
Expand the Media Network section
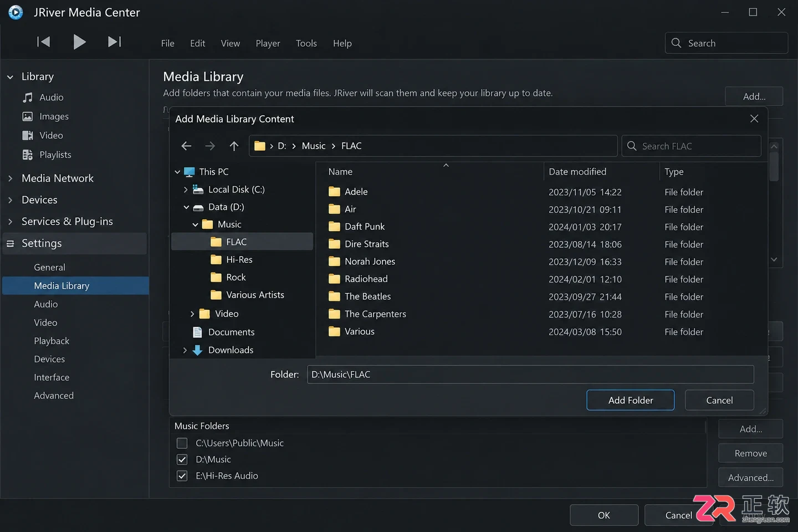(10, 178)
